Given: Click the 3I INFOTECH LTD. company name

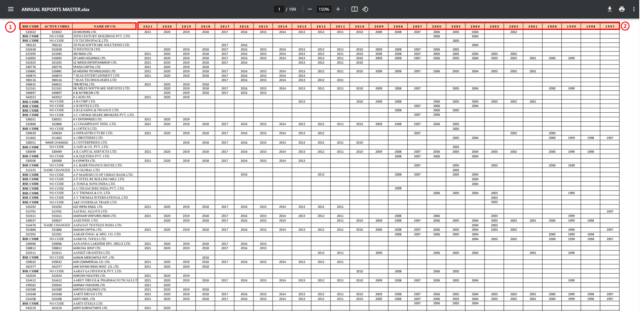Looking at the screenshot, I should pos(87,49).
